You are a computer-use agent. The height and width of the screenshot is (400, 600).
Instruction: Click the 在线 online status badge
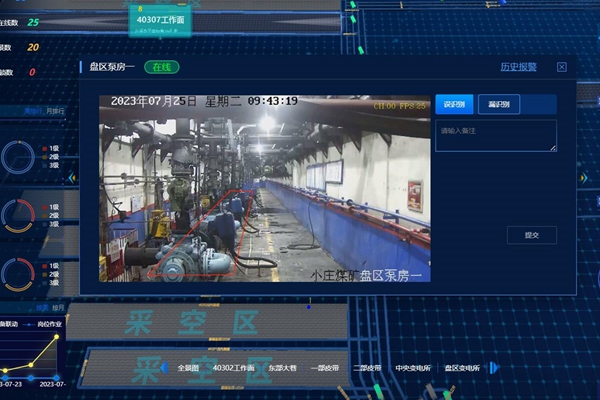tap(161, 67)
